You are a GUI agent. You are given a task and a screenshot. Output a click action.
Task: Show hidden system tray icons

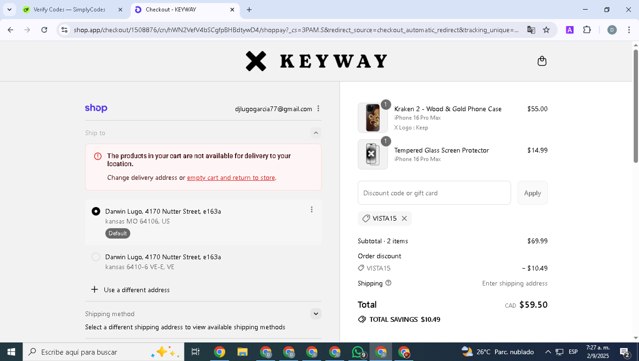(548, 352)
